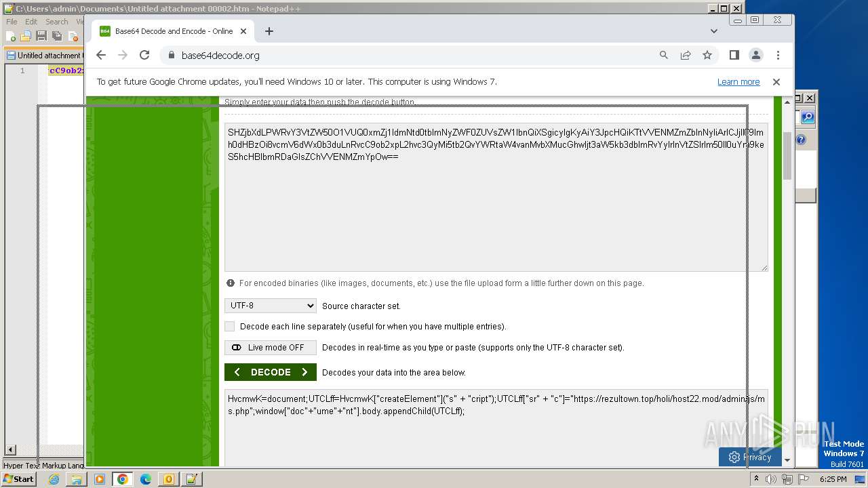Open Learn more link about updates

pyautogui.click(x=738, y=81)
